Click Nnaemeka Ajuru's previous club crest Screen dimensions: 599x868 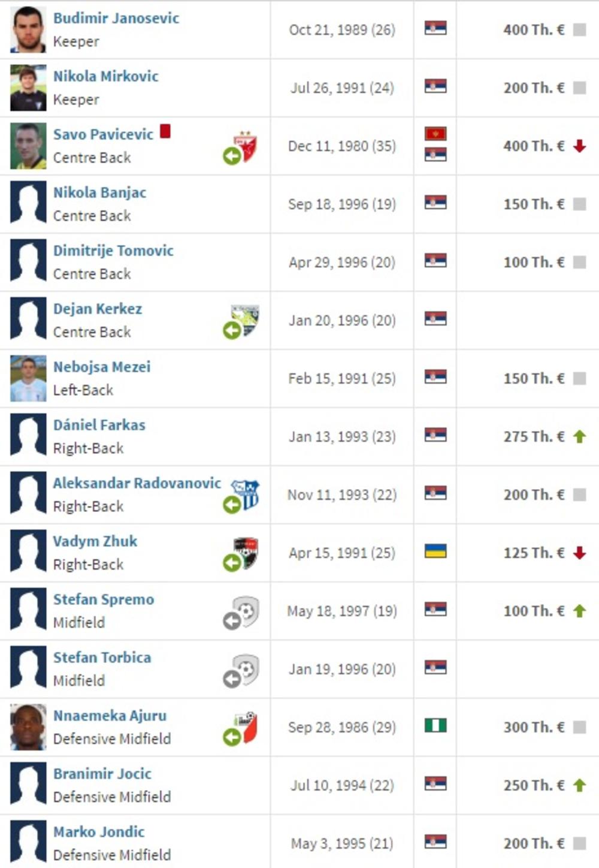245,727
